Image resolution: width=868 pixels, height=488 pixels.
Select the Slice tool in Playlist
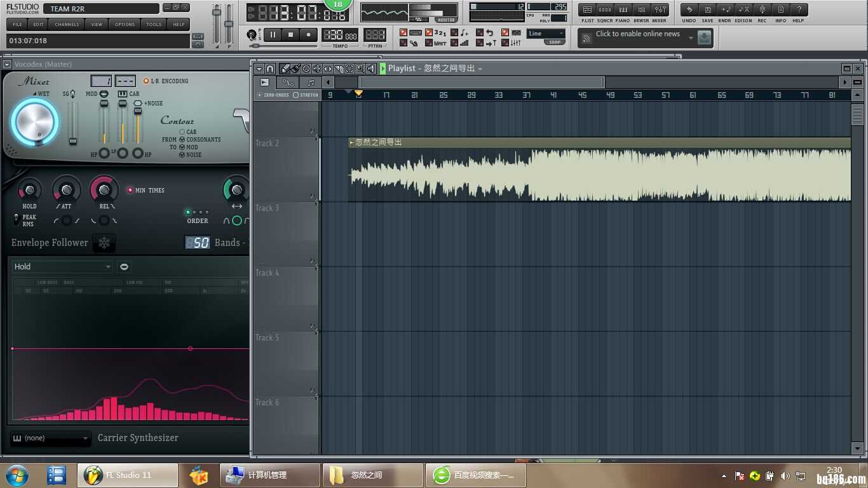point(339,69)
